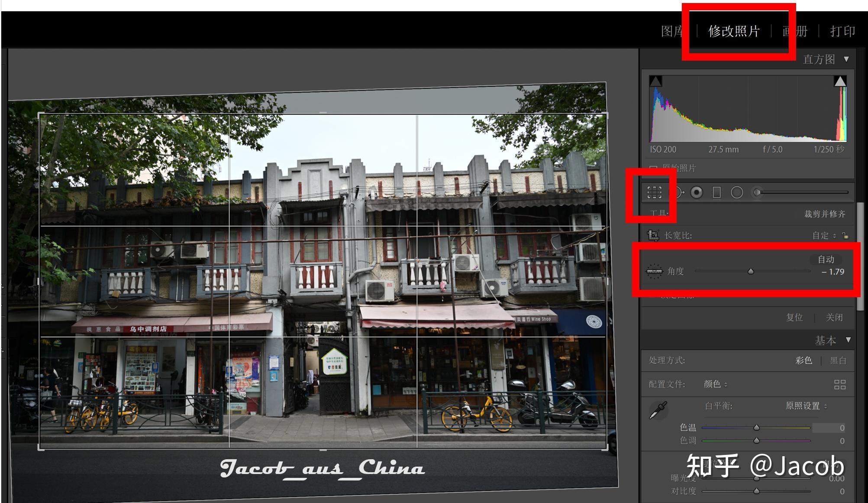868x503 pixels.
Task: Pick the Crop Frame aspect tool
Action: pyautogui.click(x=653, y=235)
